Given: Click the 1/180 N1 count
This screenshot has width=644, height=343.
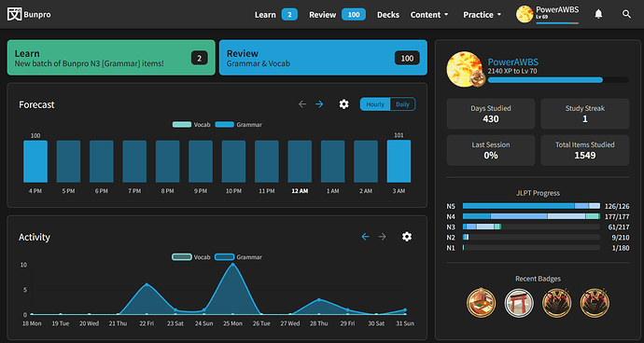Looking at the screenshot, I should pyautogui.click(x=620, y=248).
